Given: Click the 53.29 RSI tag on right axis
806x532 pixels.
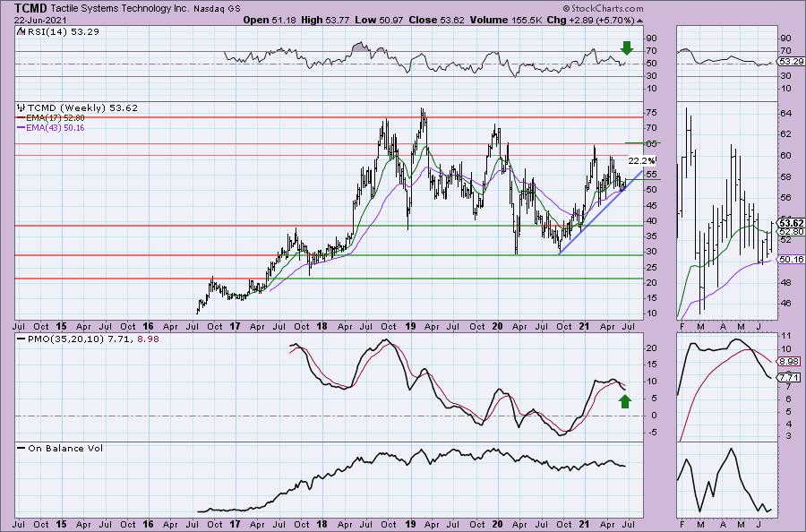Looking at the screenshot, I should tap(791, 61).
